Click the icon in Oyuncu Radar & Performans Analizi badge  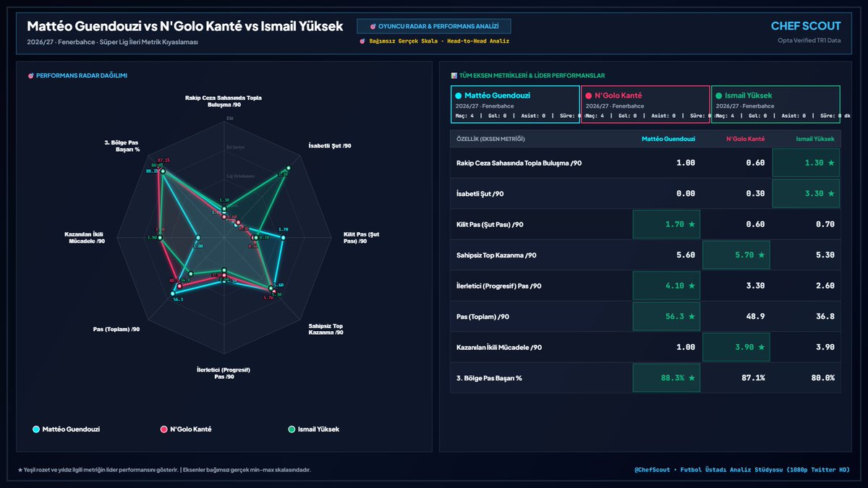pyautogui.click(x=372, y=26)
